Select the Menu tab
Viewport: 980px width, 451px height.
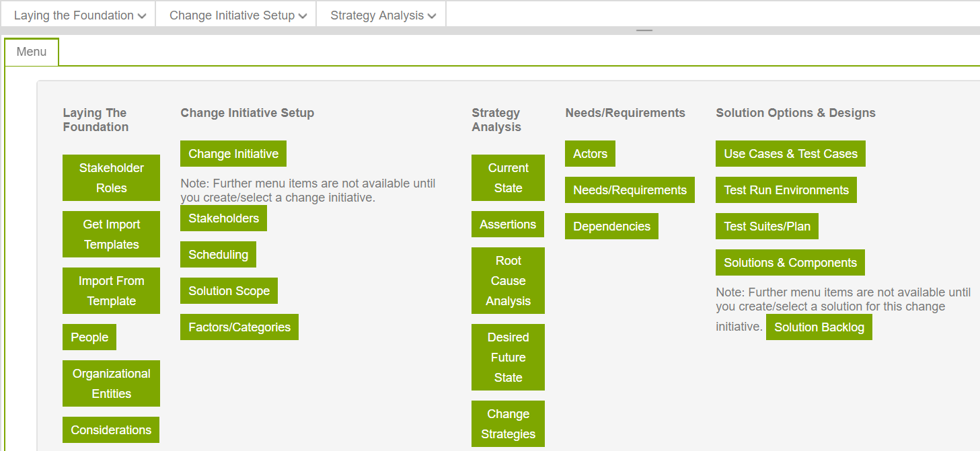click(32, 52)
